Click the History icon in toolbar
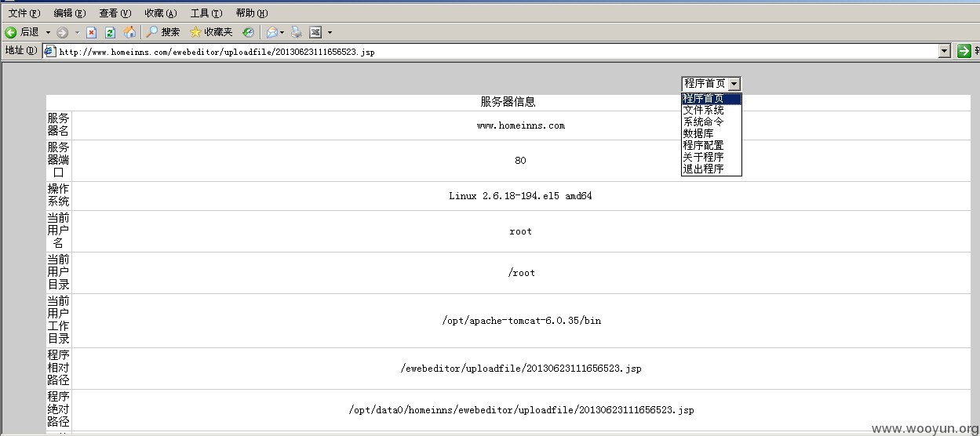This screenshot has height=436, width=980. 248,32
